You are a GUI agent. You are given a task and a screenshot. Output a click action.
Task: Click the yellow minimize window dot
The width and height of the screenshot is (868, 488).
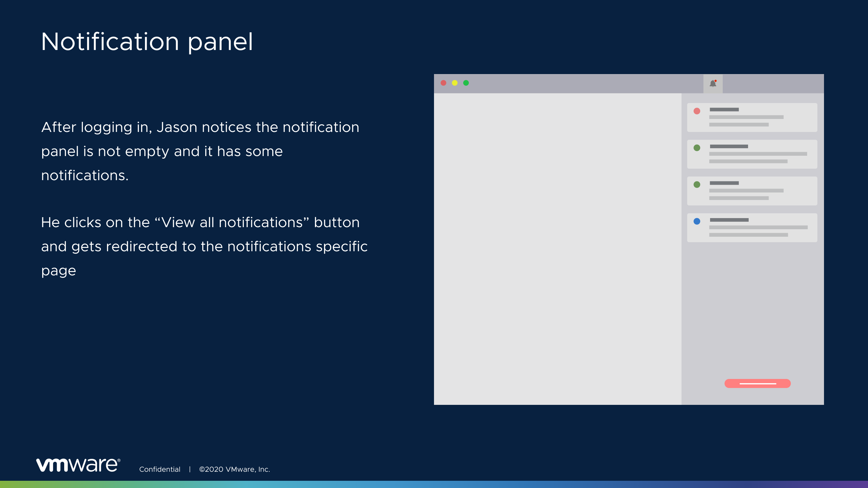(x=454, y=83)
